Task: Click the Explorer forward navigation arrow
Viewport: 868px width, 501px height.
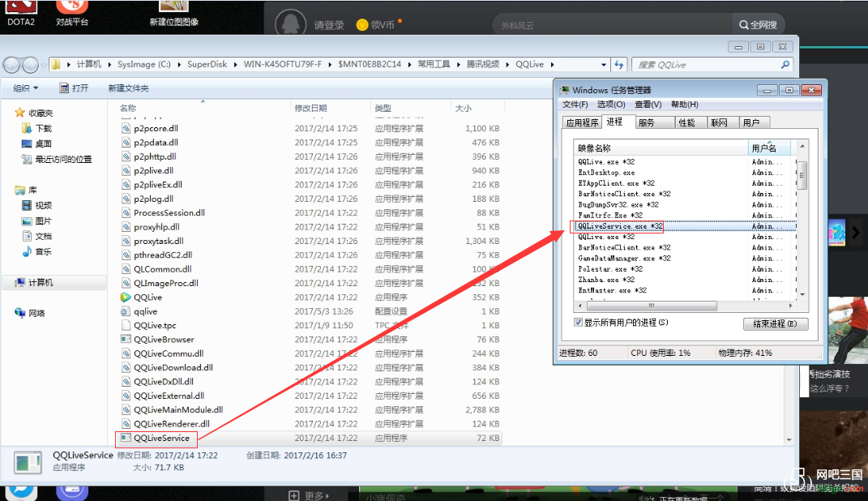Action: pos(31,65)
